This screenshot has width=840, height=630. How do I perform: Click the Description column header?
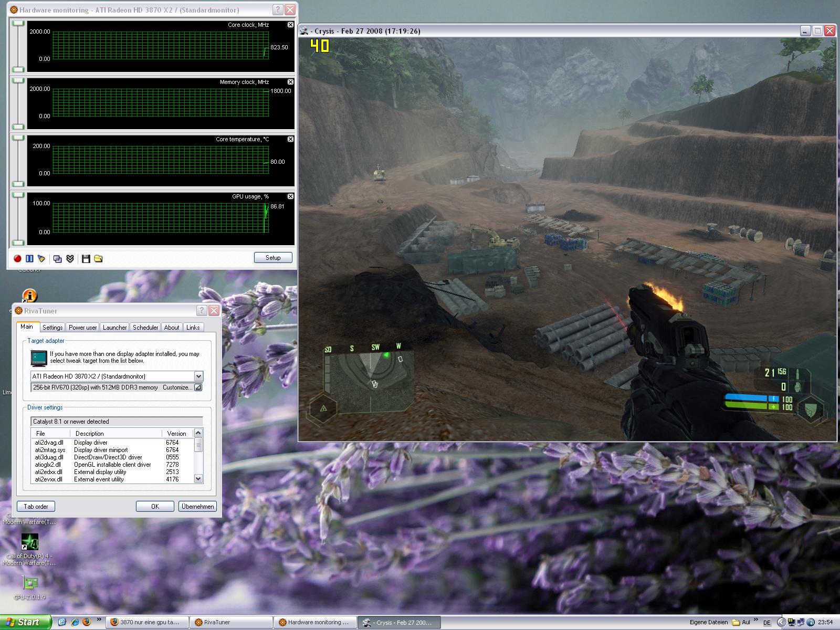[x=117, y=434]
